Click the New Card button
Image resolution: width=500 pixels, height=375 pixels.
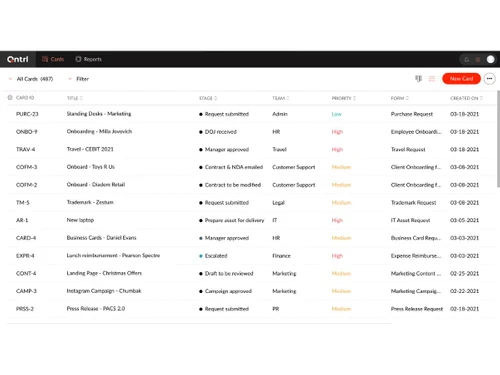pyautogui.click(x=461, y=79)
